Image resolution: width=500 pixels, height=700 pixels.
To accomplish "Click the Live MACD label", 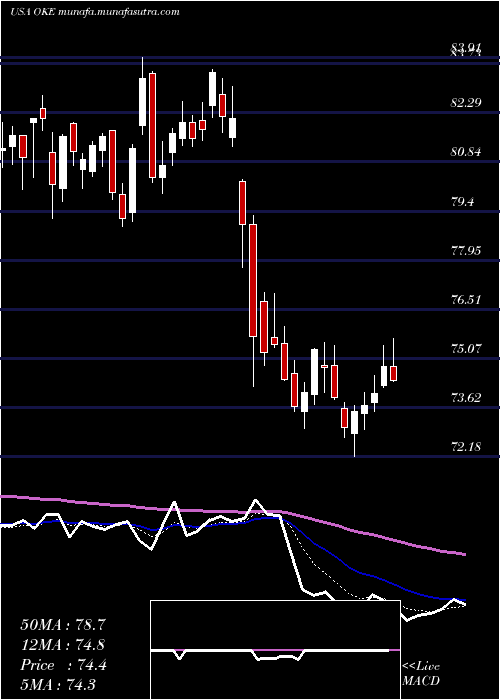I will pos(421,673).
